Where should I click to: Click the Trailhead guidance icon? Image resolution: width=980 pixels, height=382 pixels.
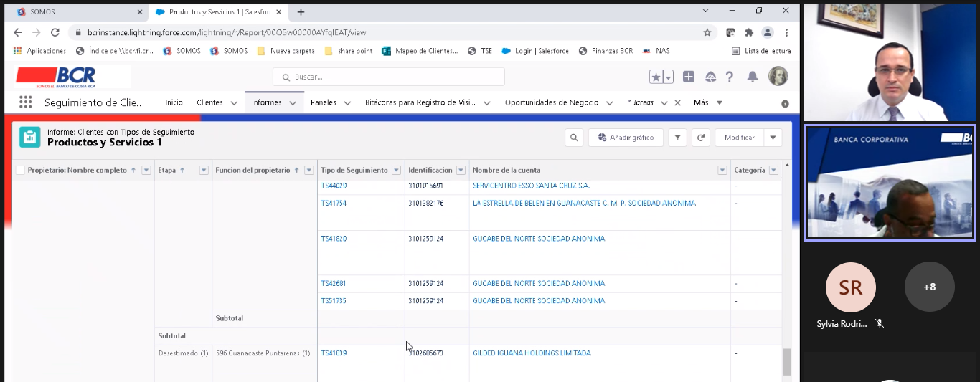(x=710, y=77)
